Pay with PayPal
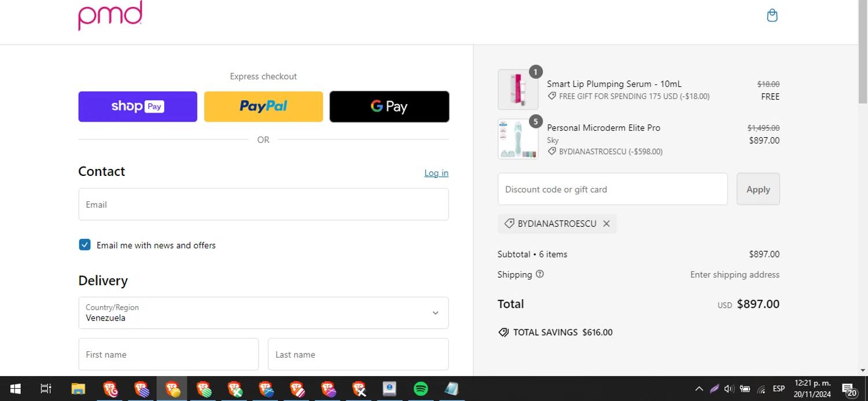The height and width of the screenshot is (401, 868). [263, 106]
